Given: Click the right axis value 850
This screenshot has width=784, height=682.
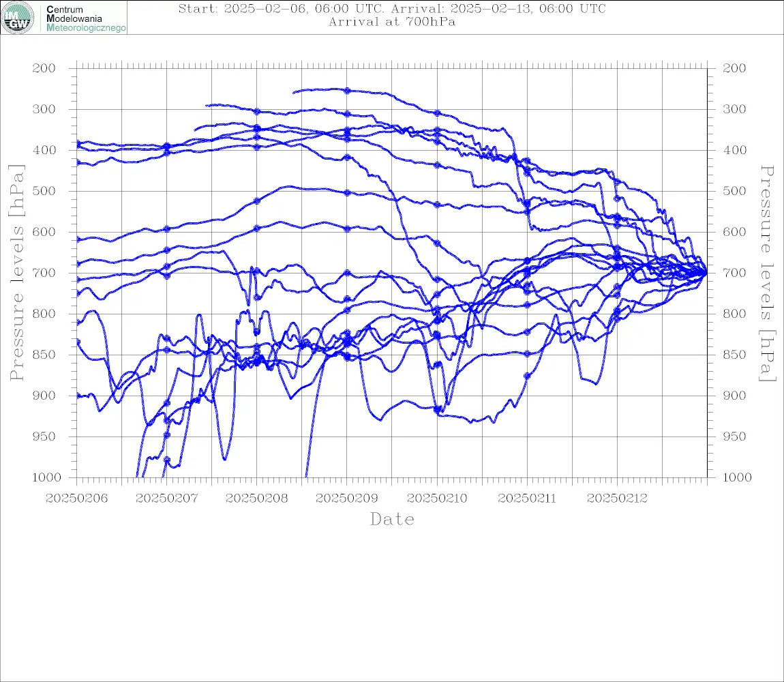Looking at the screenshot, I should tap(734, 355).
